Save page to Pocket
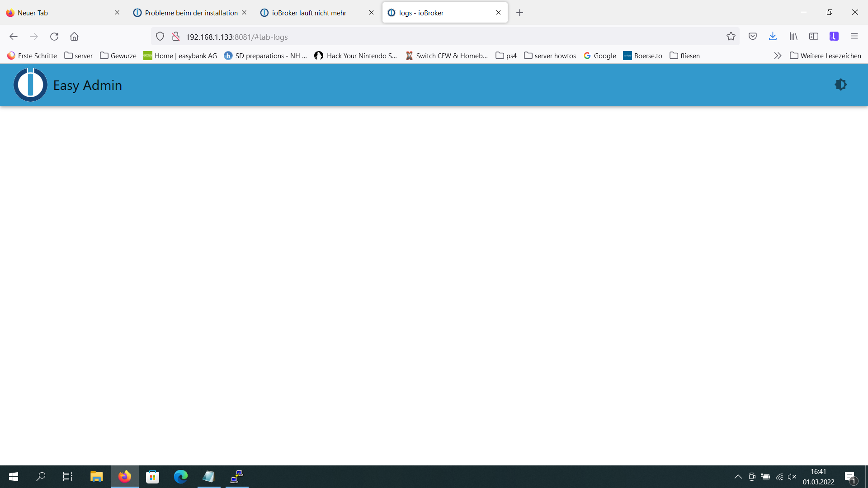 point(752,37)
